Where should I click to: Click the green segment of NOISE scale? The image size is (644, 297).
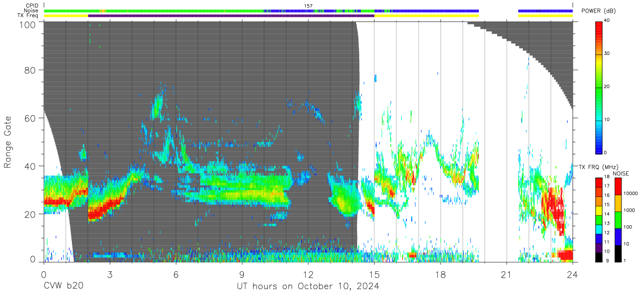tap(618, 219)
